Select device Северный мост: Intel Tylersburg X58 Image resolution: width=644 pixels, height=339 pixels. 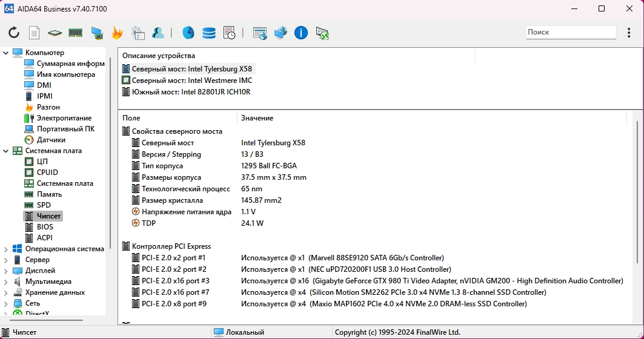point(187,68)
